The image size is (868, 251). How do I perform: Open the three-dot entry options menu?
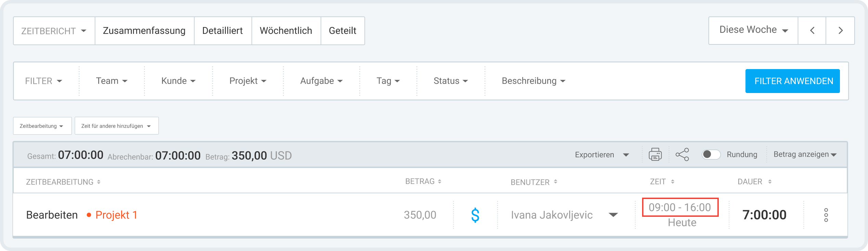(826, 215)
